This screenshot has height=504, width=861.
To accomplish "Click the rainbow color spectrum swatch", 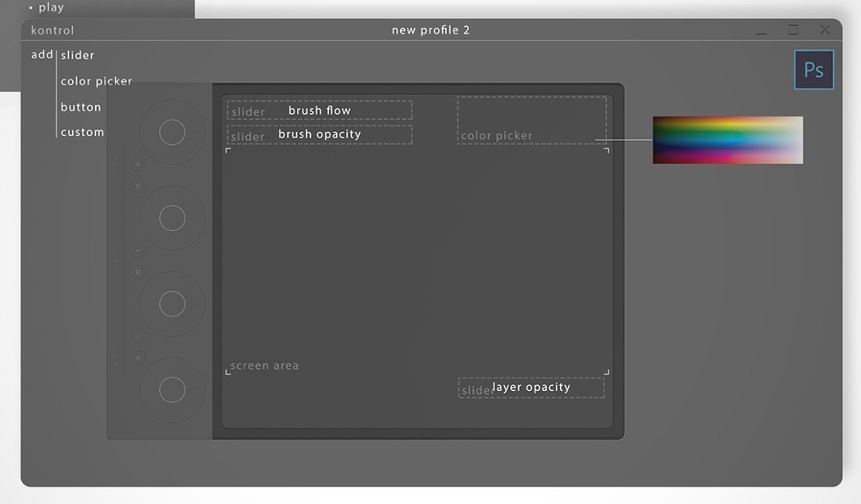I will 727,140.
